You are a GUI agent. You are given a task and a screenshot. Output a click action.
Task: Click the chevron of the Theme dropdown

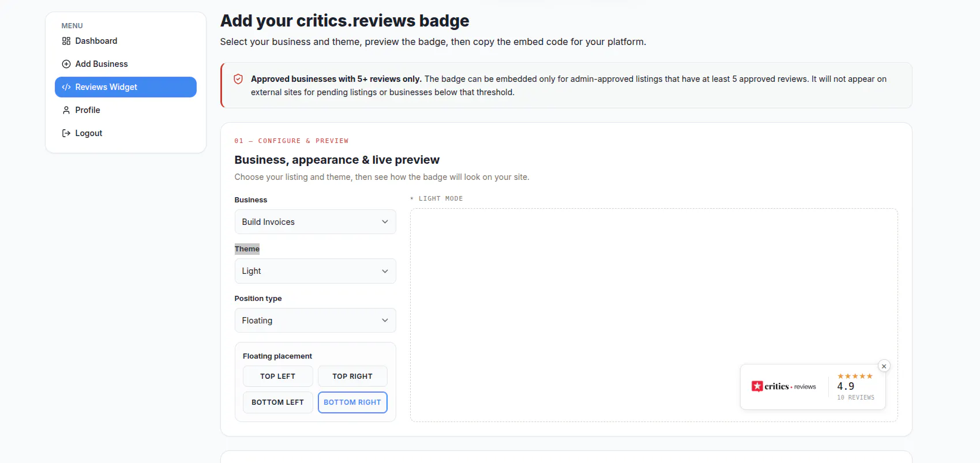click(x=385, y=271)
